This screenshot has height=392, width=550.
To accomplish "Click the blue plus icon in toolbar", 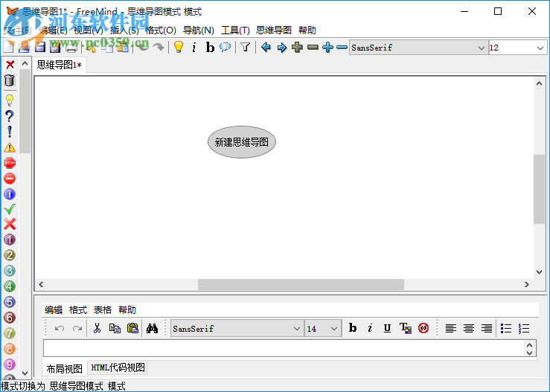I will click(327, 47).
